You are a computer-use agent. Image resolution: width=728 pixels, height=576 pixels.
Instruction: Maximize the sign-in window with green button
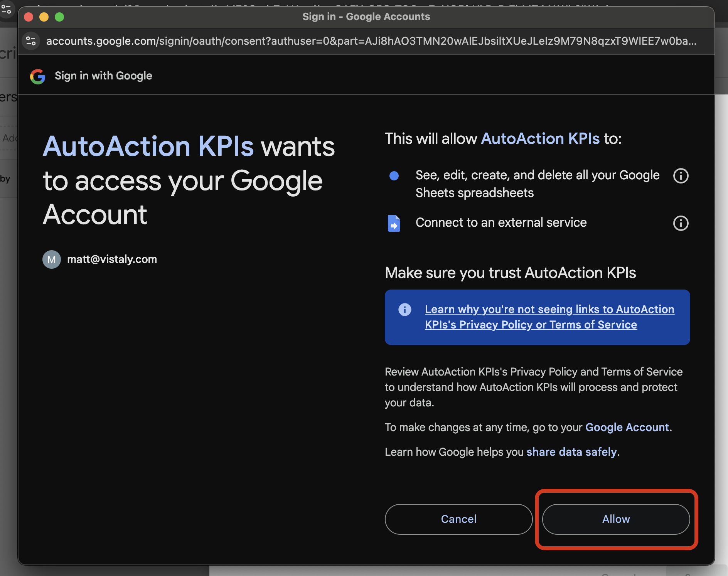point(59,17)
